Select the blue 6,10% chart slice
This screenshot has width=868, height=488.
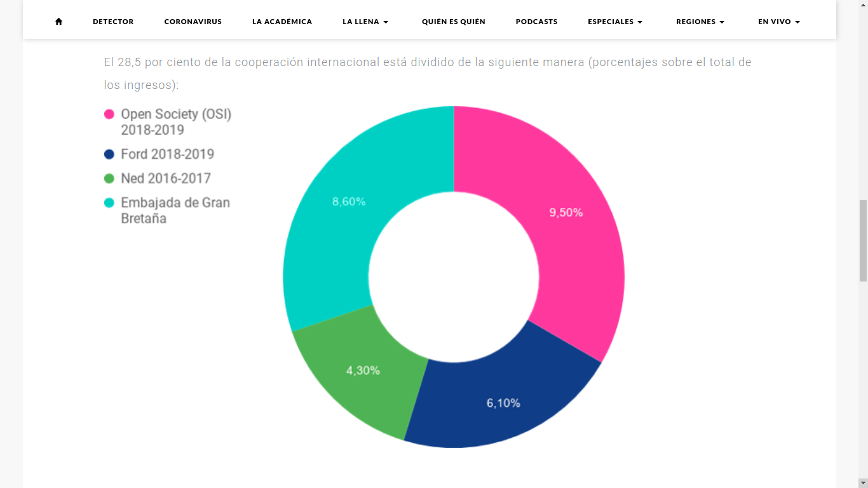coord(502,403)
